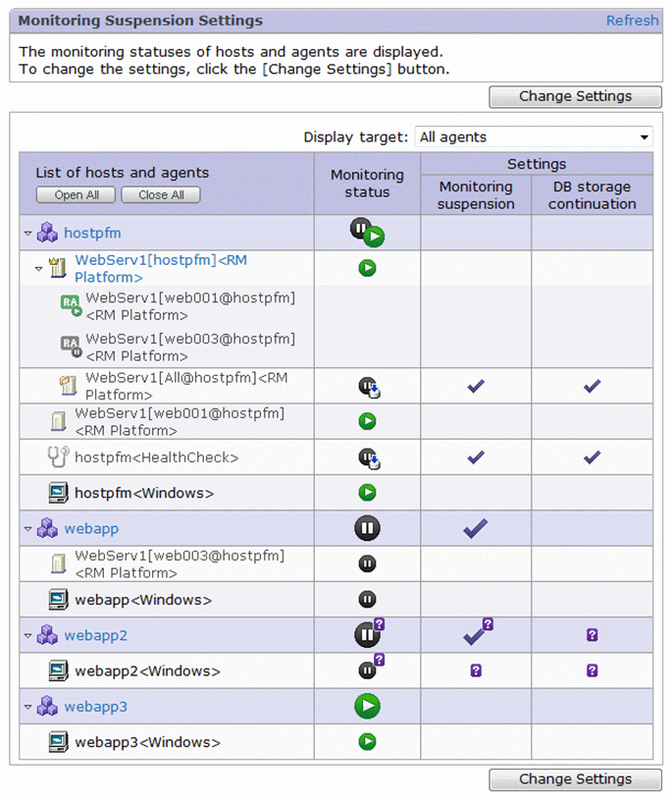672x800 pixels.
Task: Toggle DB storage continuation for hostpfm<HealthCheck>
Action: click(x=592, y=456)
